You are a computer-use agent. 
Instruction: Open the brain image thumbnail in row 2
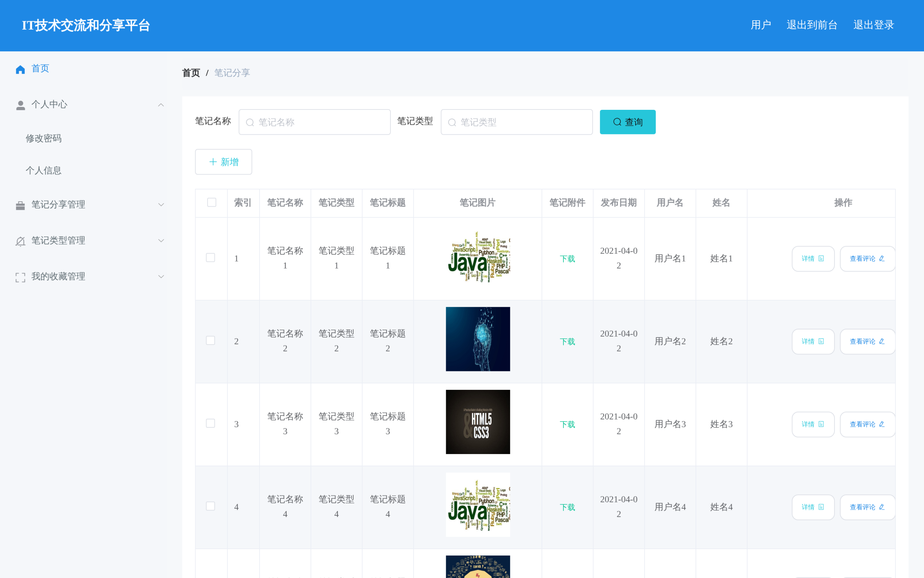coord(478,339)
